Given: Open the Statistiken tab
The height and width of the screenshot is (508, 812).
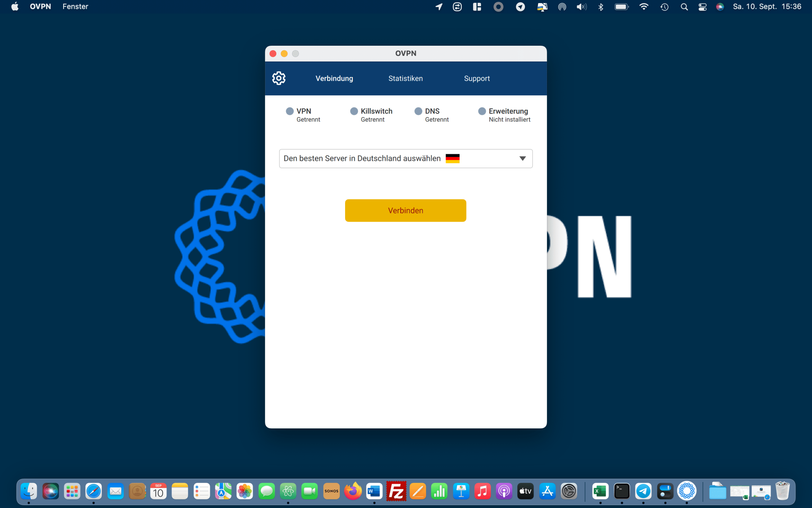Looking at the screenshot, I should point(405,78).
